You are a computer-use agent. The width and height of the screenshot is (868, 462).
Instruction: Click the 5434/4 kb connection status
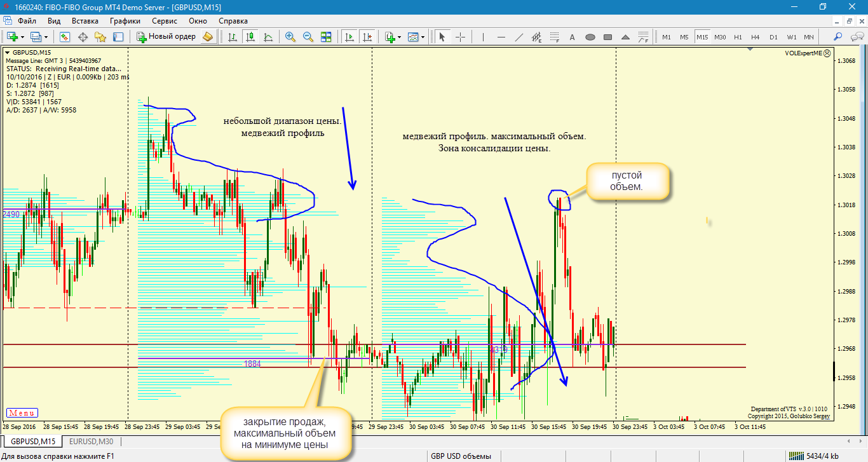pos(813,456)
